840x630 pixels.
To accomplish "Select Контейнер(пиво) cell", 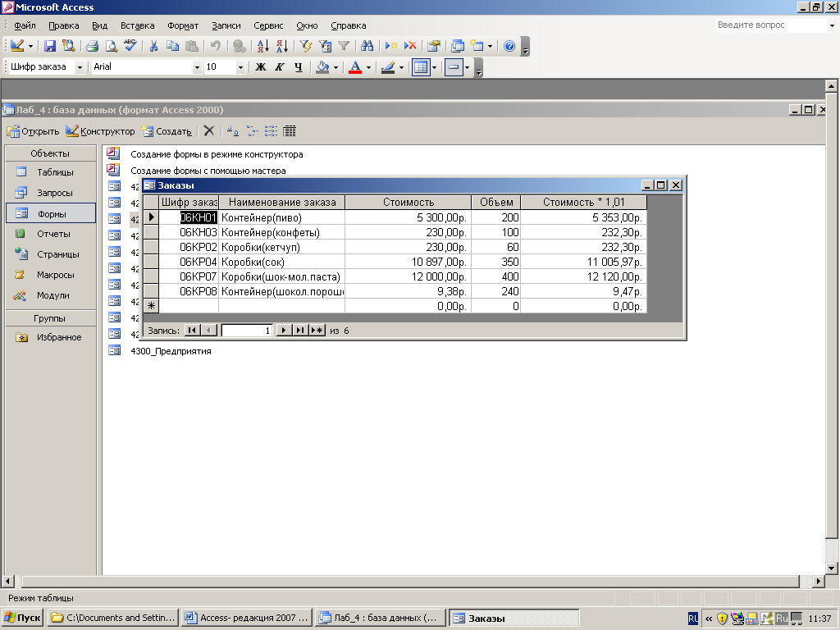I will (282, 217).
